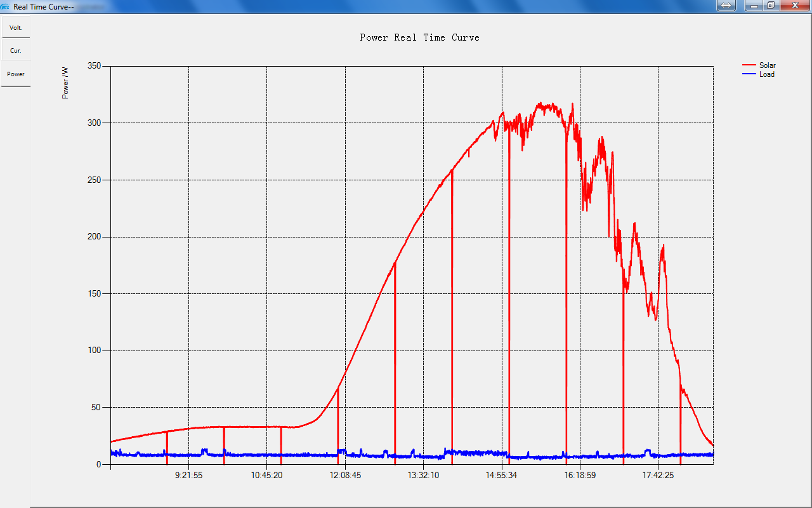Click the 250 y-axis value
This screenshot has height=508, width=812.
[x=94, y=180]
